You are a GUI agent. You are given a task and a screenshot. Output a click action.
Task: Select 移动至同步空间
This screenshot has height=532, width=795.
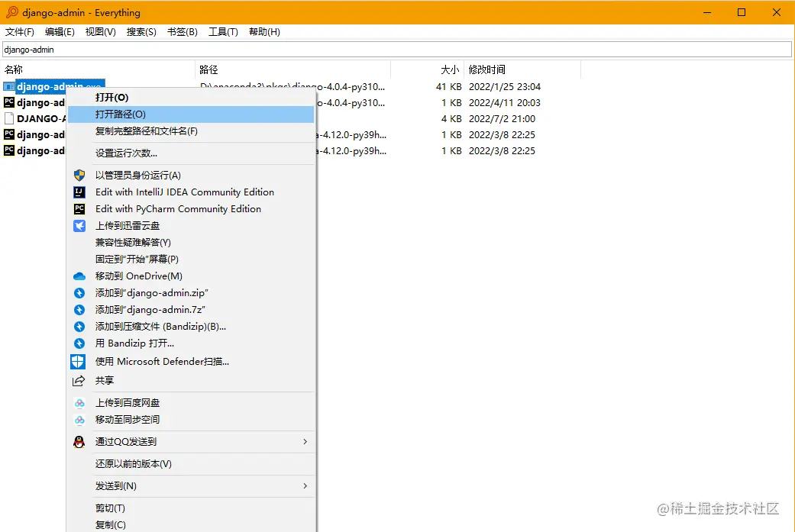pos(191,420)
